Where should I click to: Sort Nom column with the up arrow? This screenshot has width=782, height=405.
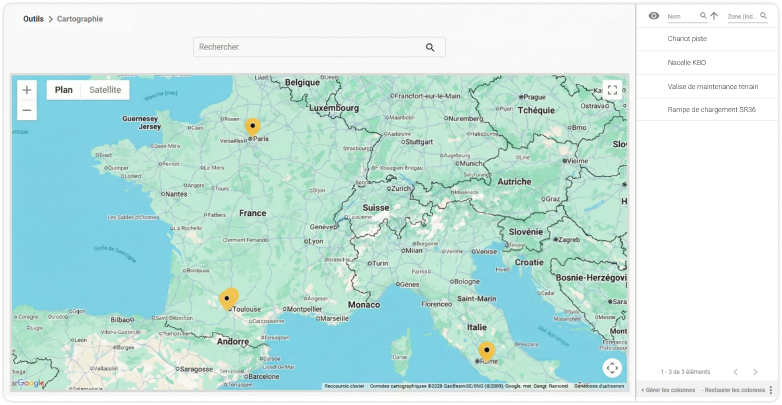click(x=714, y=16)
